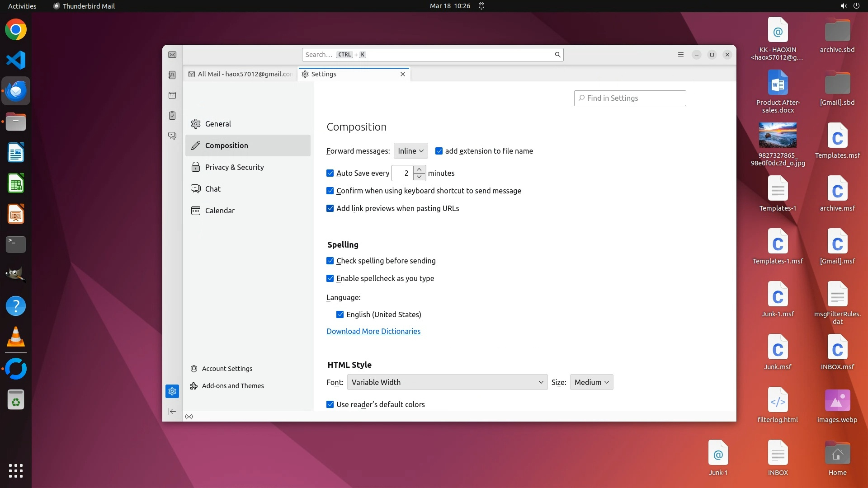The width and height of the screenshot is (868, 488).
Task: Open the Forward messages Inline dropdown
Action: click(410, 151)
